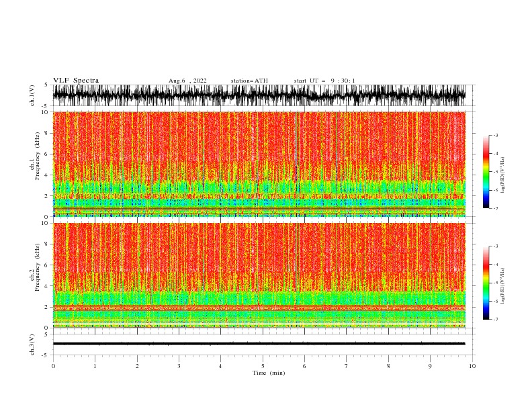The image size is (532, 411).
Task: Click the upper PSD color bar
Action: 486,172
